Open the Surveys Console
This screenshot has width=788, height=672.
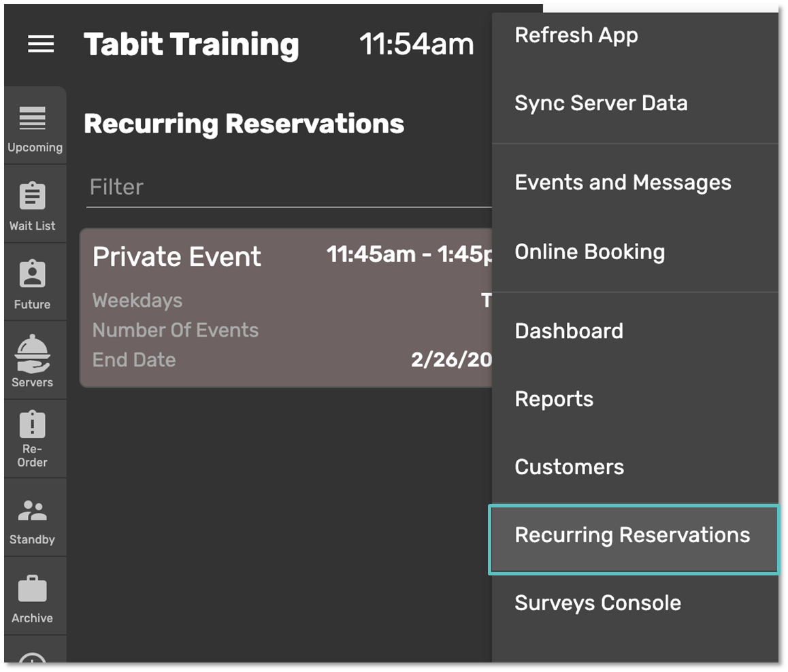(597, 603)
